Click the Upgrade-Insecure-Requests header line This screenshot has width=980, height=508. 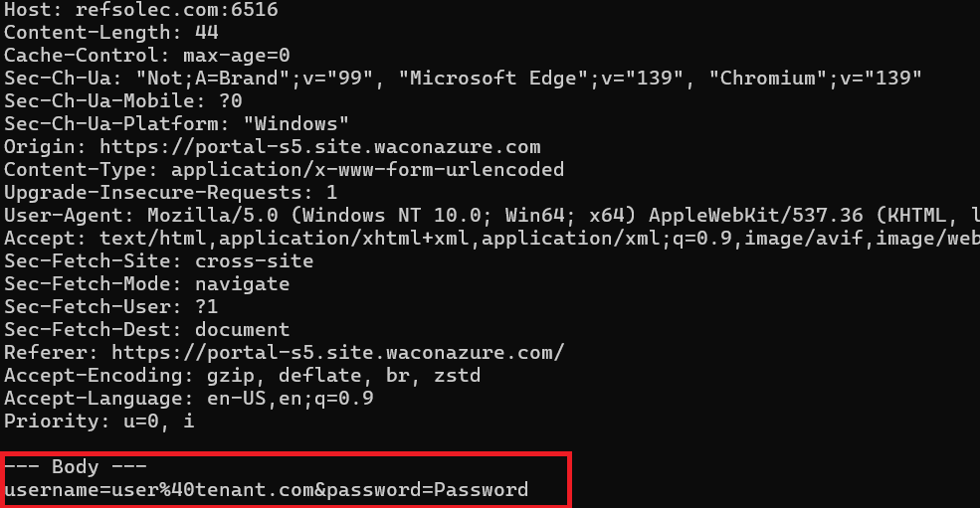tap(170, 192)
